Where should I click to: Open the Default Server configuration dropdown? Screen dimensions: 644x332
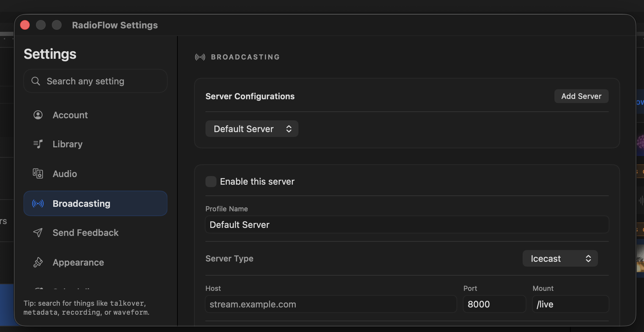point(252,129)
